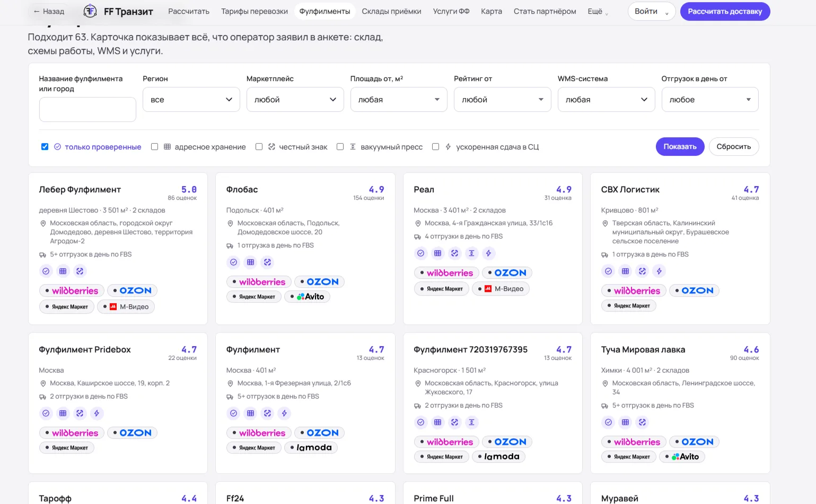Enable «ускоренная сдача в СЦ» checkbox
The image size is (816, 504).
coord(435,147)
